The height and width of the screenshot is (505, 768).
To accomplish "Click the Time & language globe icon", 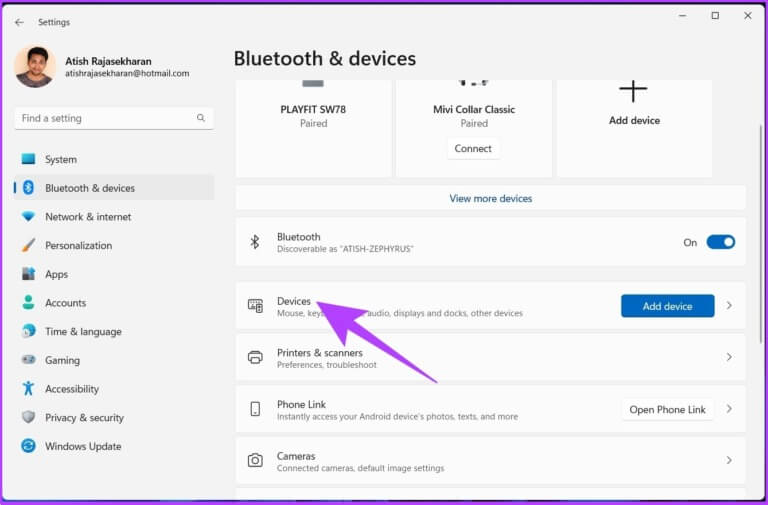I will point(28,331).
